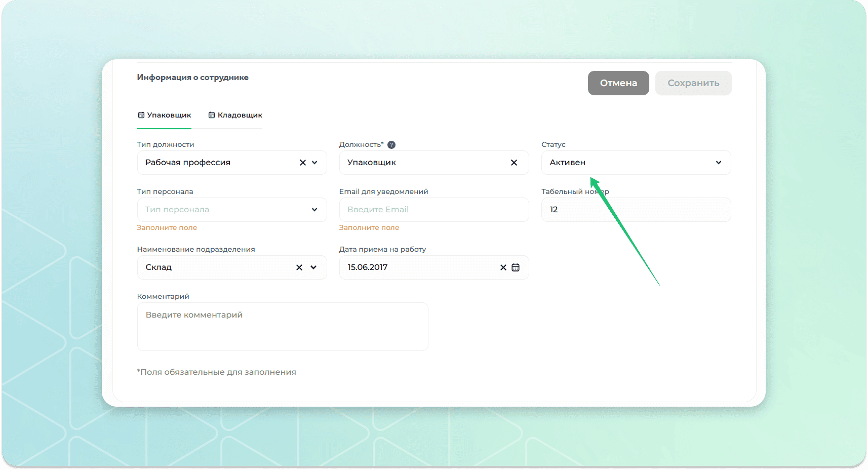Clear the hire date 15.06.2017
The width and height of the screenshot is (868, 470).
click(x=503, y=267)
